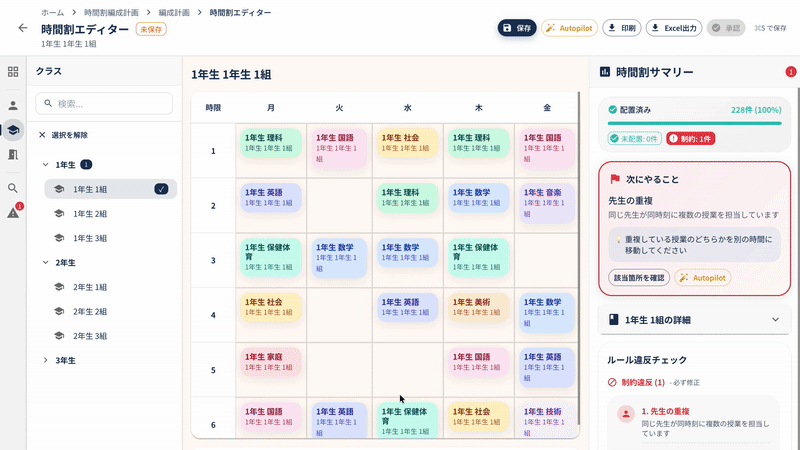Image resolution: width=800 pixels, height=450 pixels.
Task: Expand the 3年生 class group
Action: 45,360
